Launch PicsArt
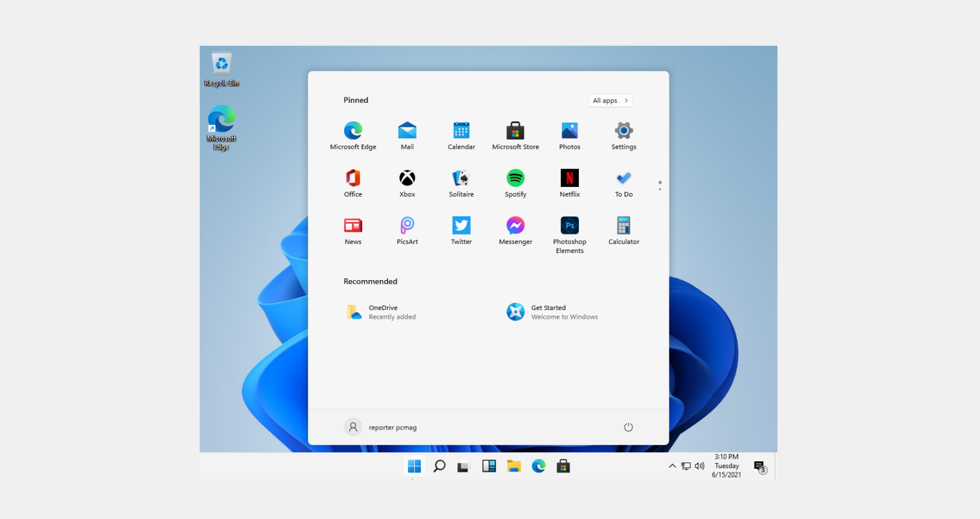The image size is (980, 519). point(407,230)
